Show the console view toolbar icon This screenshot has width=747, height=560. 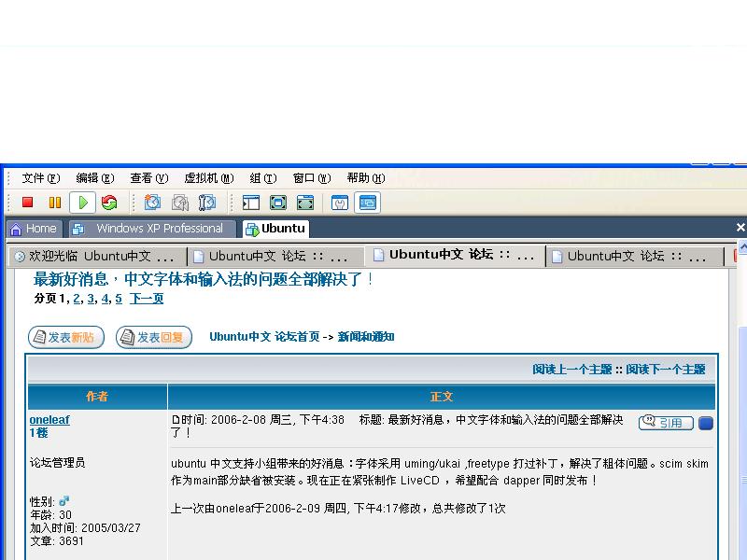click(367, 203)
